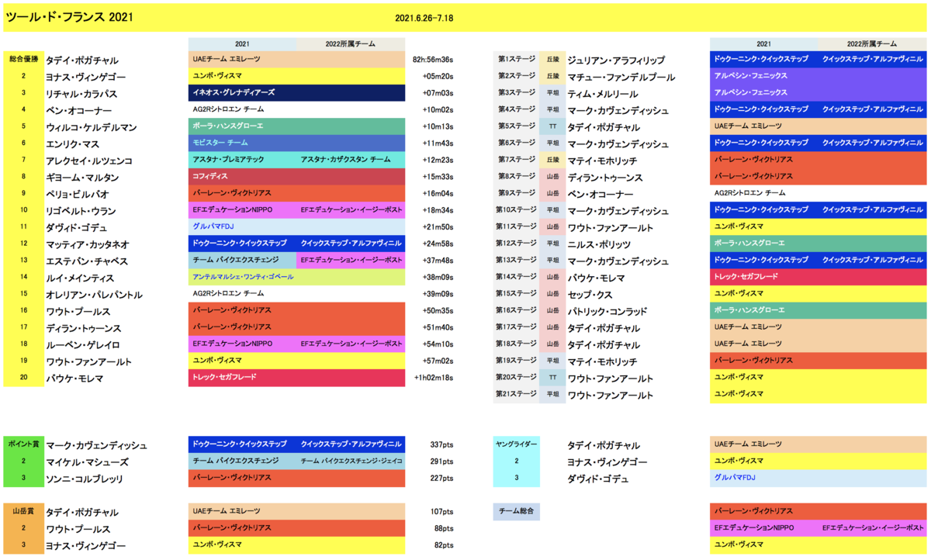Viewport: 931px width, 560px height.
Task: Select stage winner ニルス・ポリッツ
Action: click(600, 244)
